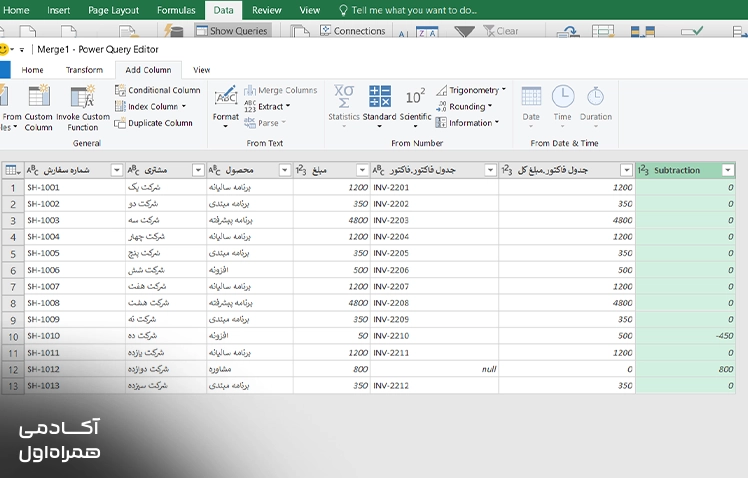Select row number 1
The height and width of the screenshot is (478, 748).
(x=13, y=188)
